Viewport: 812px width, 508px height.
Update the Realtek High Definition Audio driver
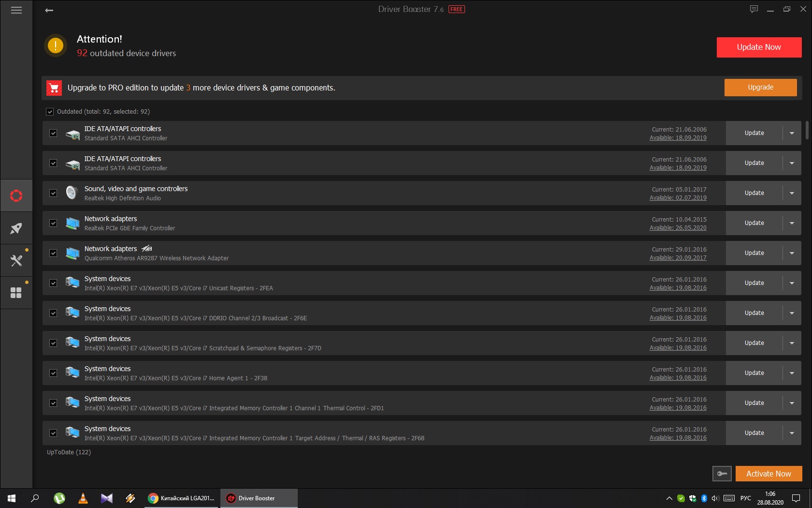tap(754, 193)
